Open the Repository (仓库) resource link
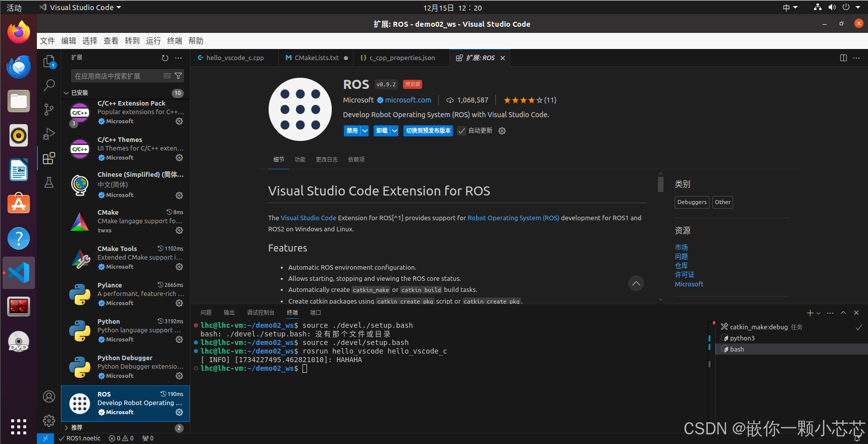Image resolution: width=868 pixels, height=444 pixels. click(x=681, y=266)
